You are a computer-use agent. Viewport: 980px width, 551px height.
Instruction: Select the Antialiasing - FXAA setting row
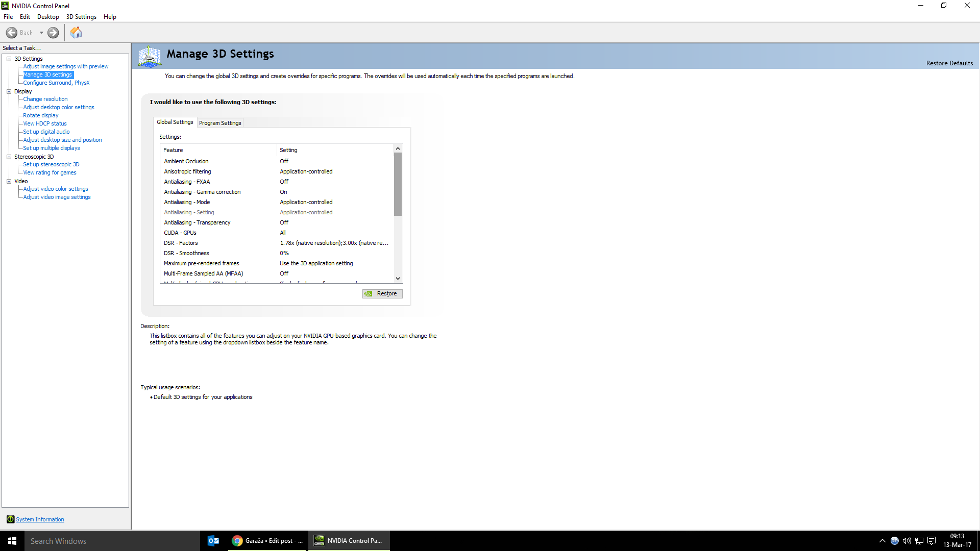(x=187, y=182)
